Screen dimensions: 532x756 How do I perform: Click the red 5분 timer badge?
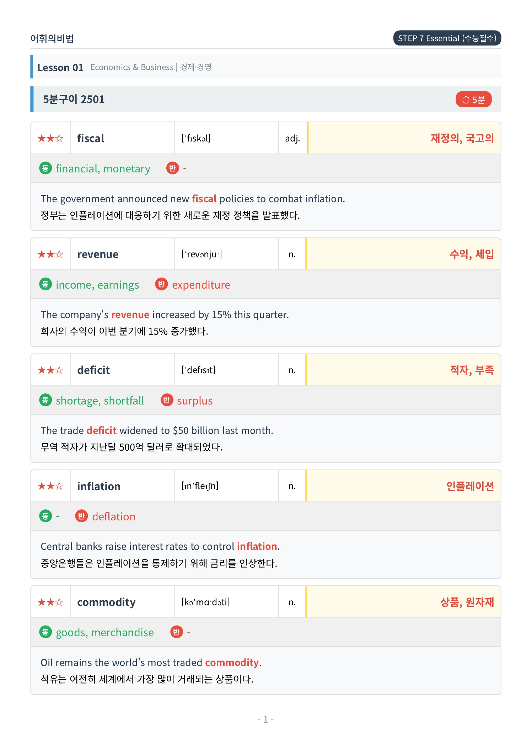pyautogui.click(x=473, y=100)
